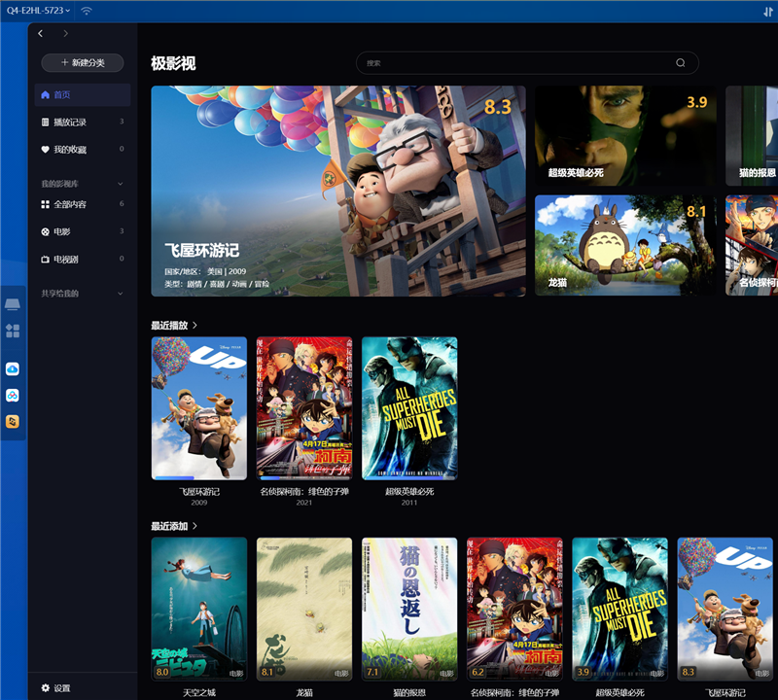778x700 pixels.
Task: Click the Wi-Fi status icon
Action: click(x=87, y=11)
